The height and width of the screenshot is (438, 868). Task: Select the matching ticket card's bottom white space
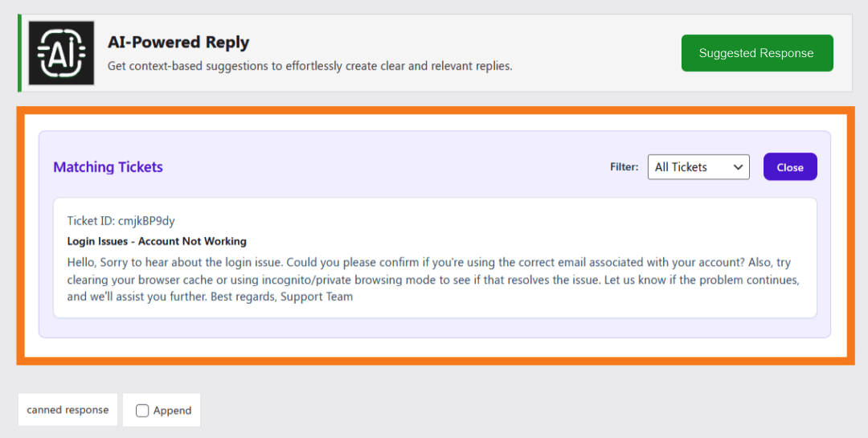(x=434, y=310)
